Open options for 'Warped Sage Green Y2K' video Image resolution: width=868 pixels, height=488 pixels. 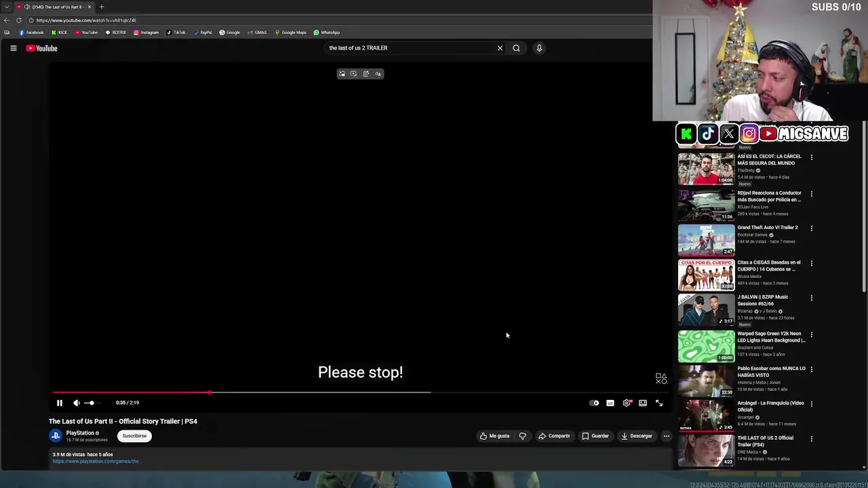pos(811,334)
